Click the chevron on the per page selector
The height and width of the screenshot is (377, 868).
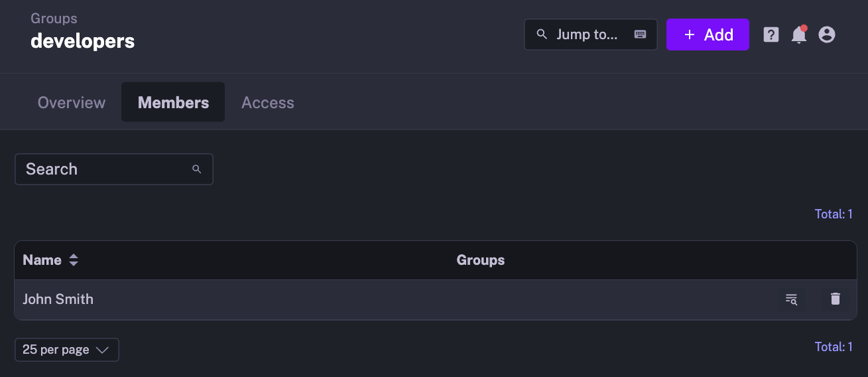(102, 350)
